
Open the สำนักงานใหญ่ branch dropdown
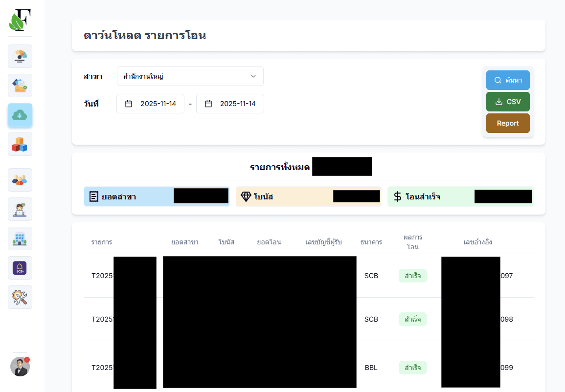190,76
